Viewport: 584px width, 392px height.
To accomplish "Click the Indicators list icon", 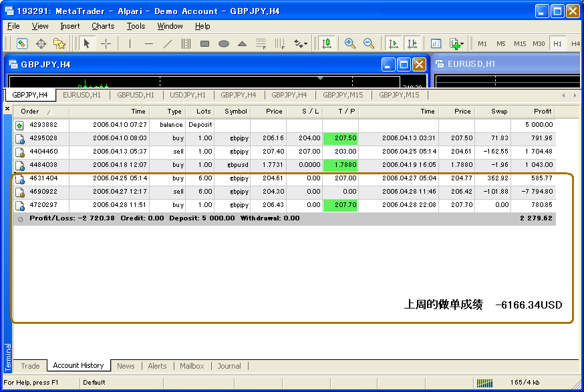I will pos(436,43).
